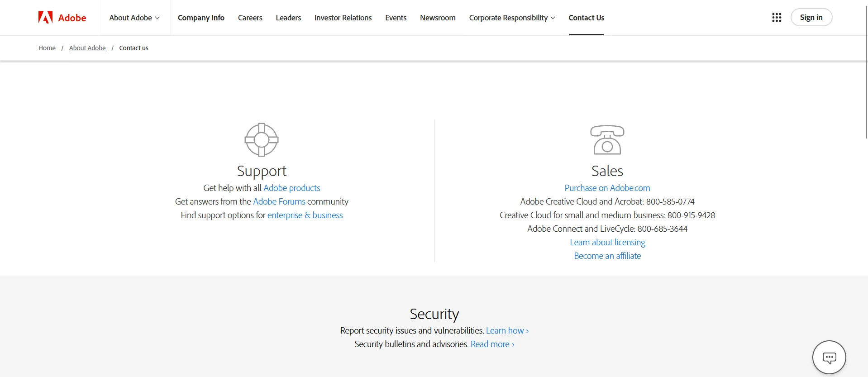Open the Learn about licensing link

(x=607, y=242)
